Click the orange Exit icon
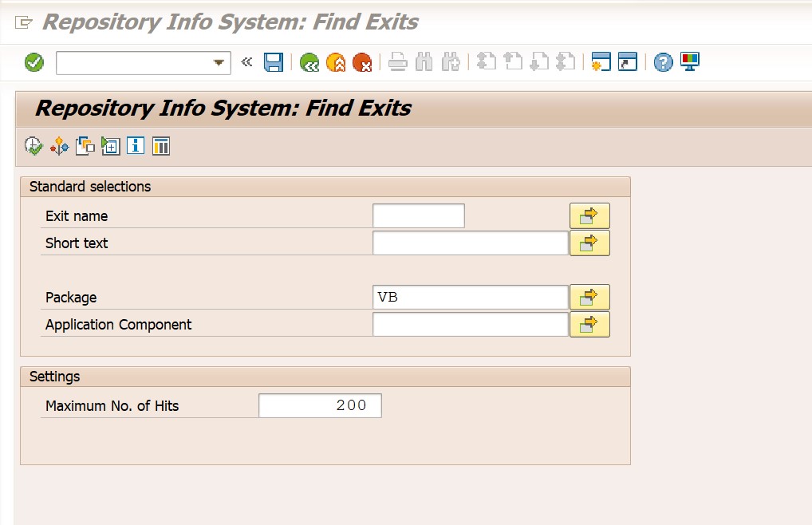 [x=336, y=63]
